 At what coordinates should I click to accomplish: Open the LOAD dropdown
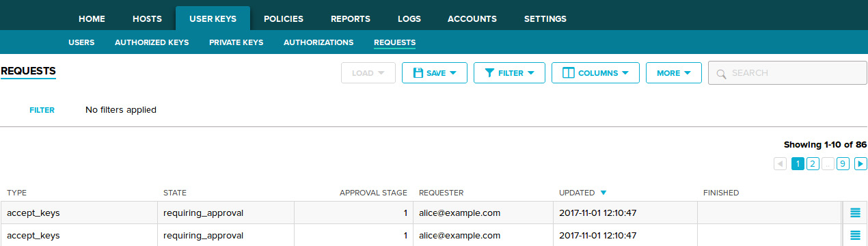[368, 73]
